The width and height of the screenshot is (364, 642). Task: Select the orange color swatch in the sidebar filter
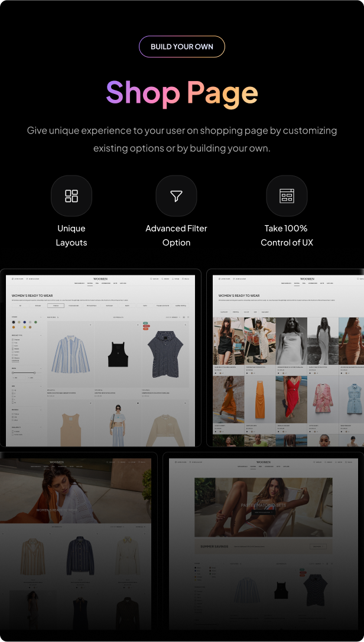(x=14, y=327)
